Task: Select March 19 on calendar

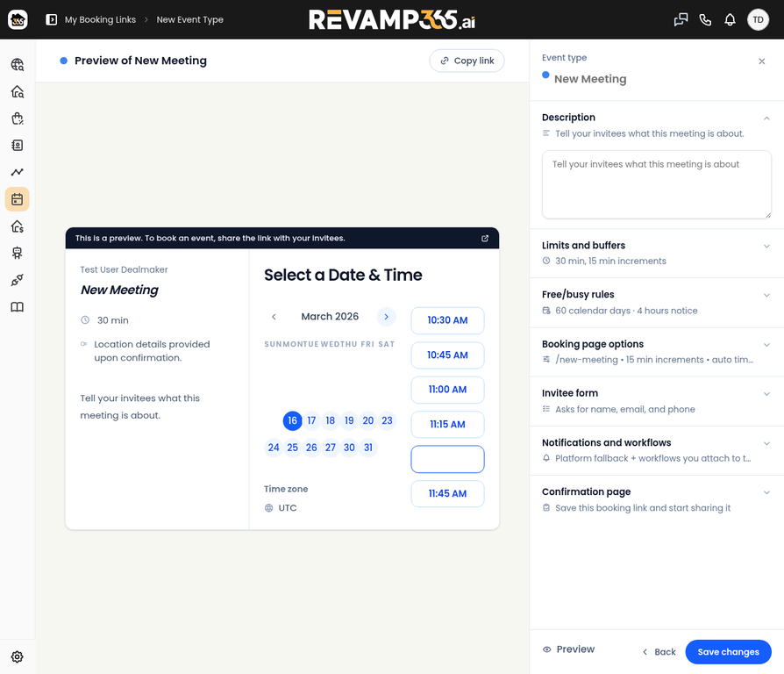Action: coord(349,421)
